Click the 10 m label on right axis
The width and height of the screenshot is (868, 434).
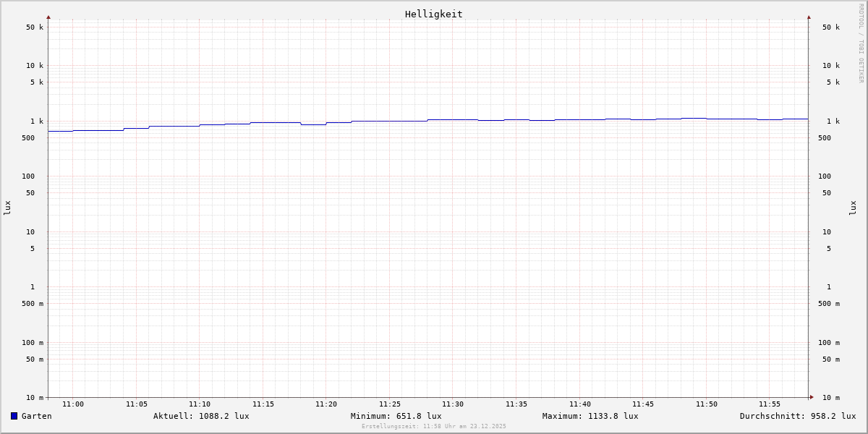[830, 398]
